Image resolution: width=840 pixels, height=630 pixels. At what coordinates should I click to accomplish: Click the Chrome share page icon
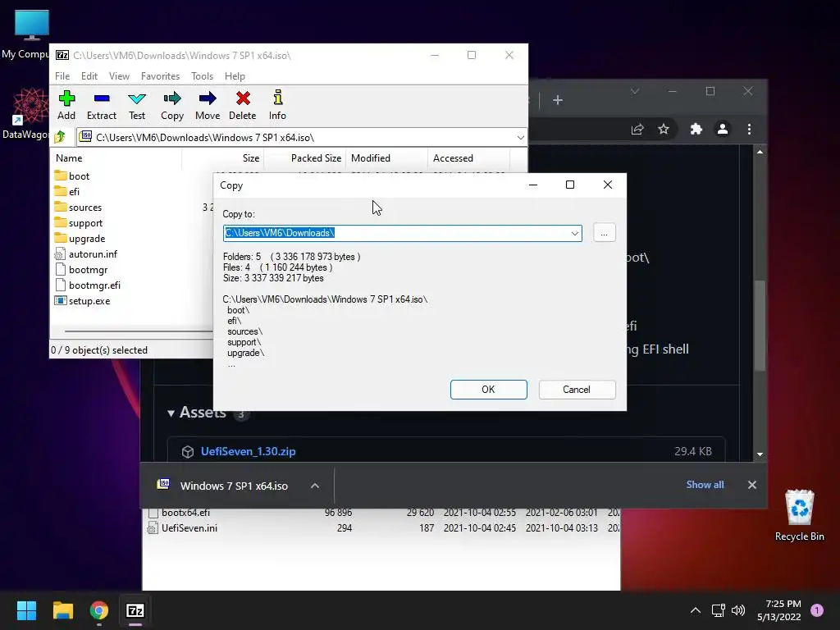[637, 129]
